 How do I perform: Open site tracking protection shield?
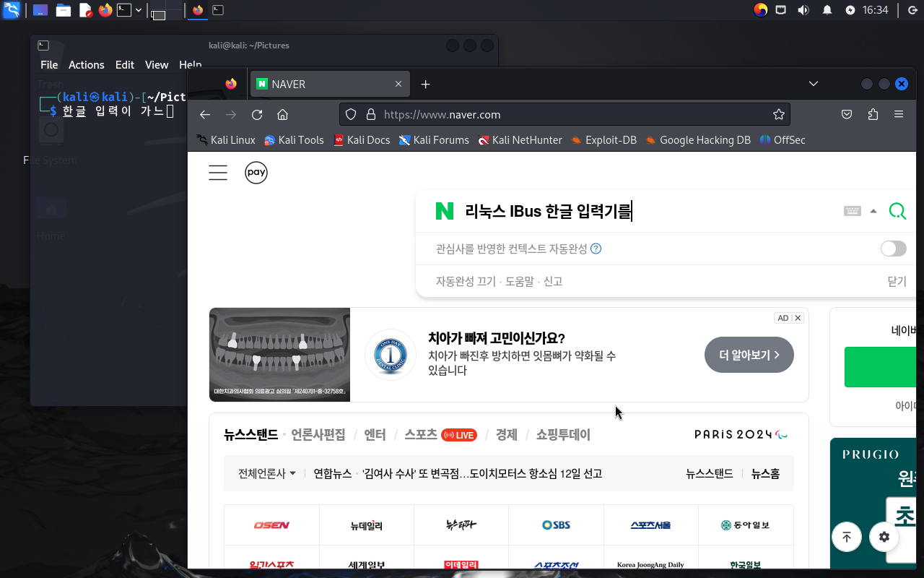[x=351, y=114]
